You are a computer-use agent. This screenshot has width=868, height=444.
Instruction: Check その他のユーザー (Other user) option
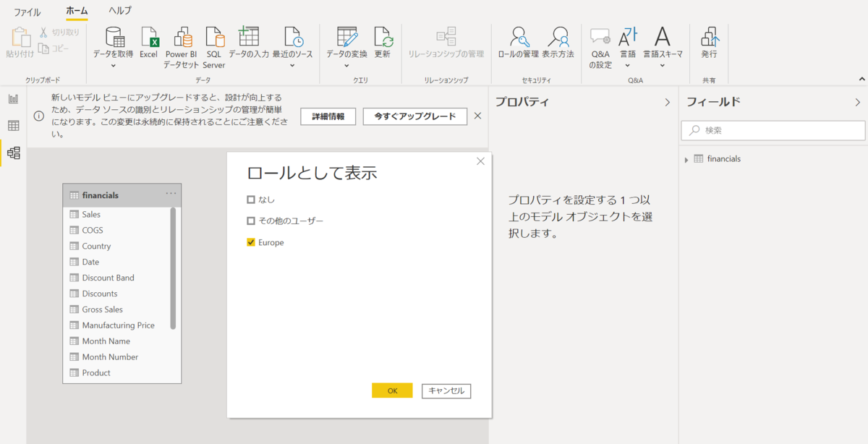[250, 221]
